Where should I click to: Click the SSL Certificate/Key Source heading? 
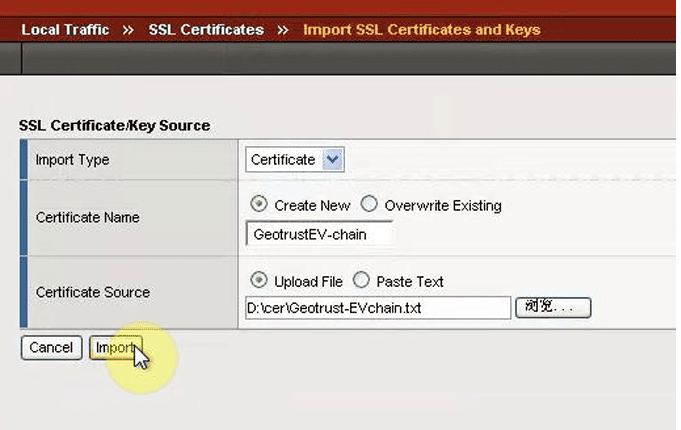[x=115, y=126]
